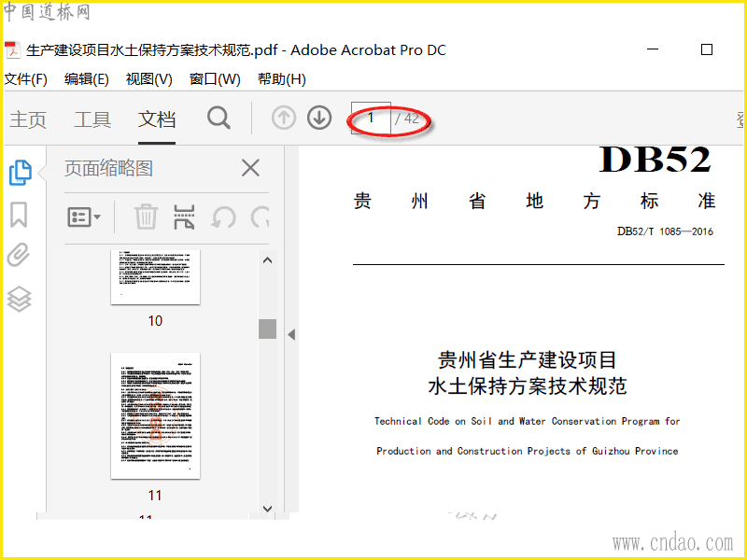Click the thumbnail panel scrollbar handle
This screenshot has height=560, width=747.
click(x=268, y=329)
